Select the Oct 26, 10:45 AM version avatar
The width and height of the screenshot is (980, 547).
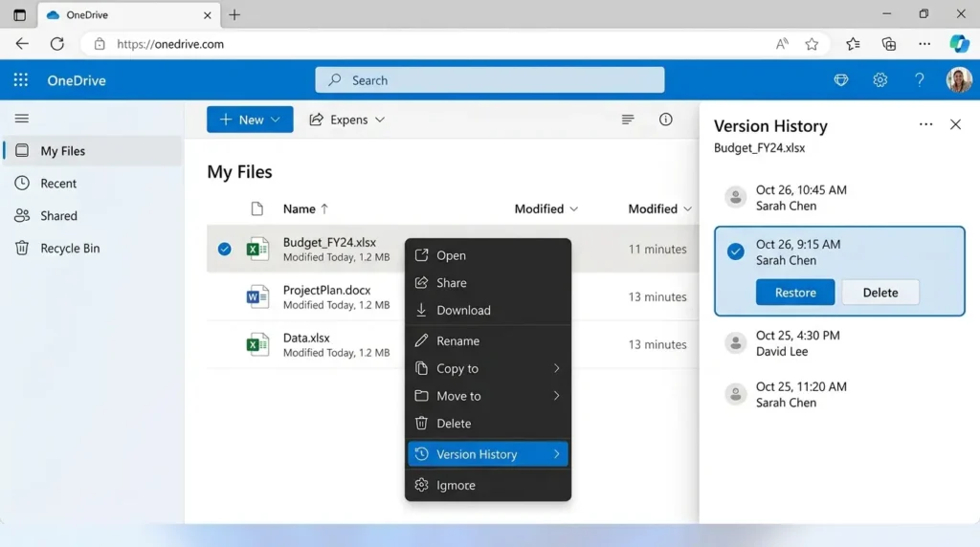point(736,197)
